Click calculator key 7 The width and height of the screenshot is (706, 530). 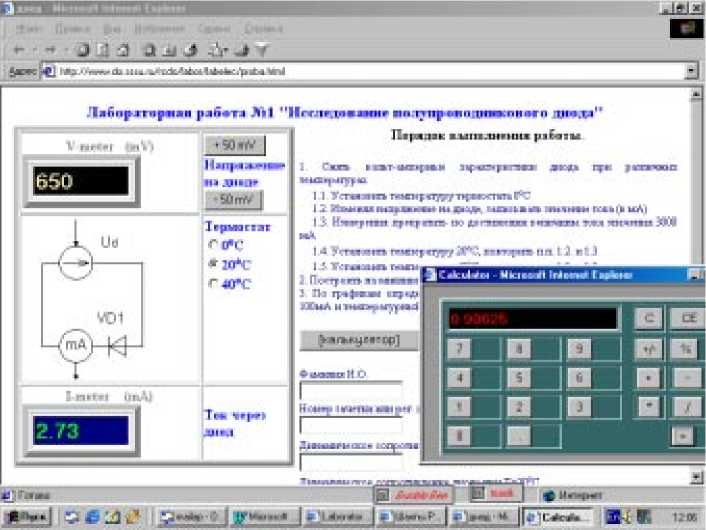[459, 349]
